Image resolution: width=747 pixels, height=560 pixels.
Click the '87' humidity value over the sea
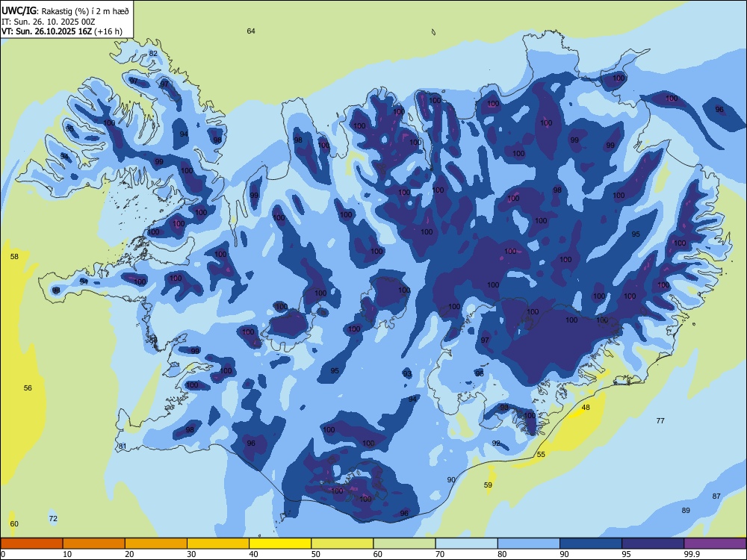pyautogui.click(x=716, y=497)
